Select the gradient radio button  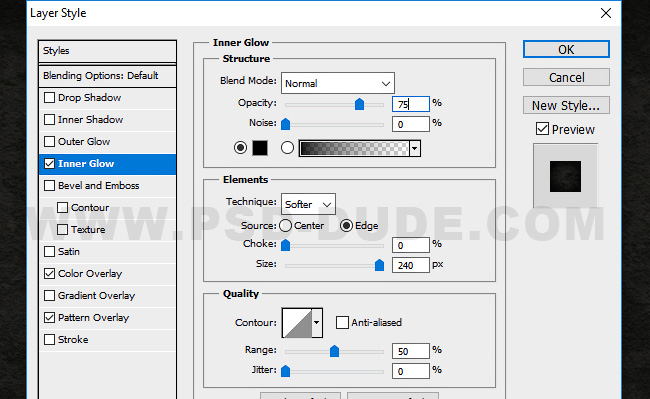pos(287,148)
